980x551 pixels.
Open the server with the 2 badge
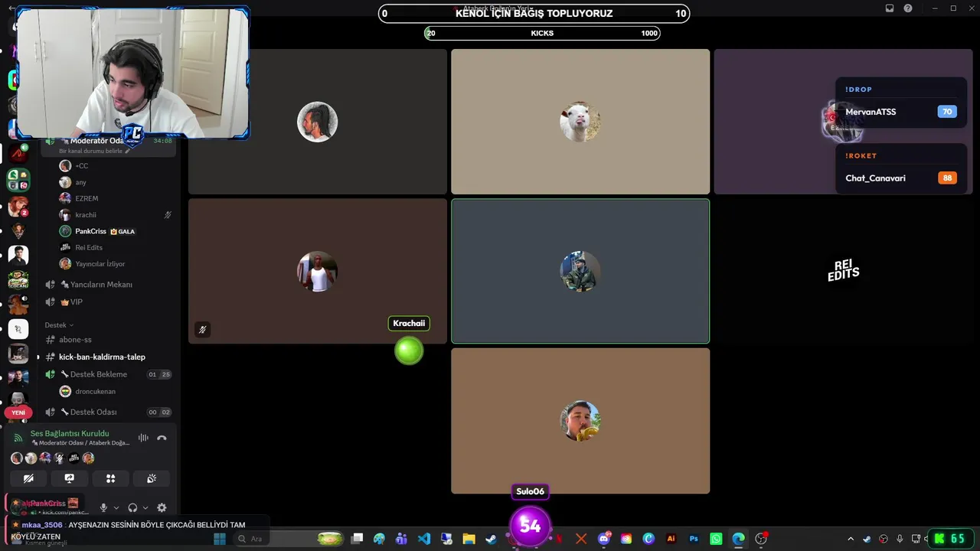coord(18,207)
